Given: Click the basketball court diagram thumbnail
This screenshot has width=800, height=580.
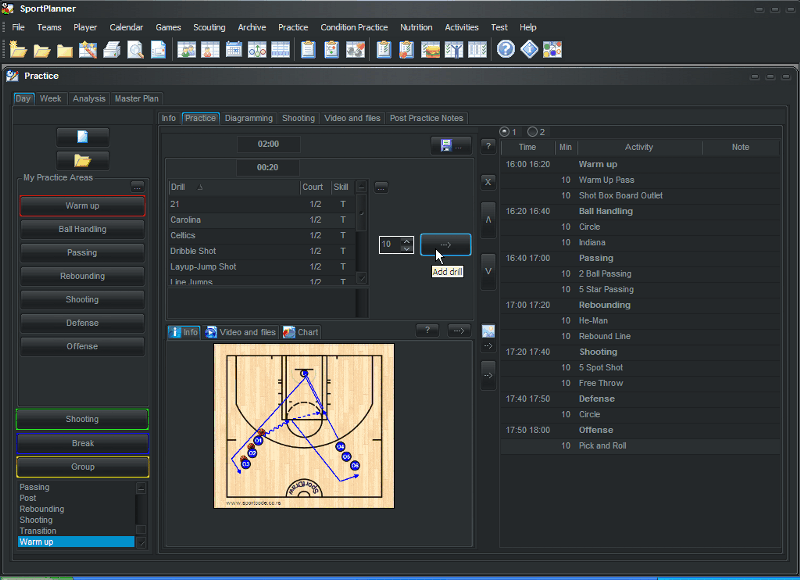Looking at the screenshot, I should pos(304,426).
